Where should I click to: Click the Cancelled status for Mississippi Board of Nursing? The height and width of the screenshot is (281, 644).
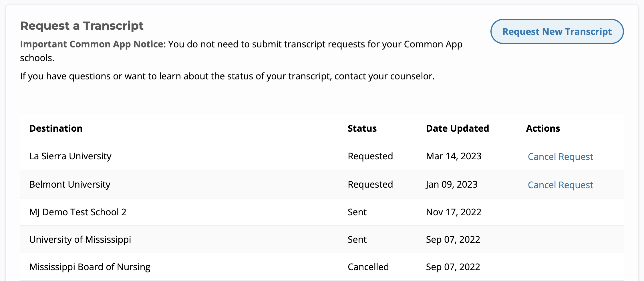368,267
